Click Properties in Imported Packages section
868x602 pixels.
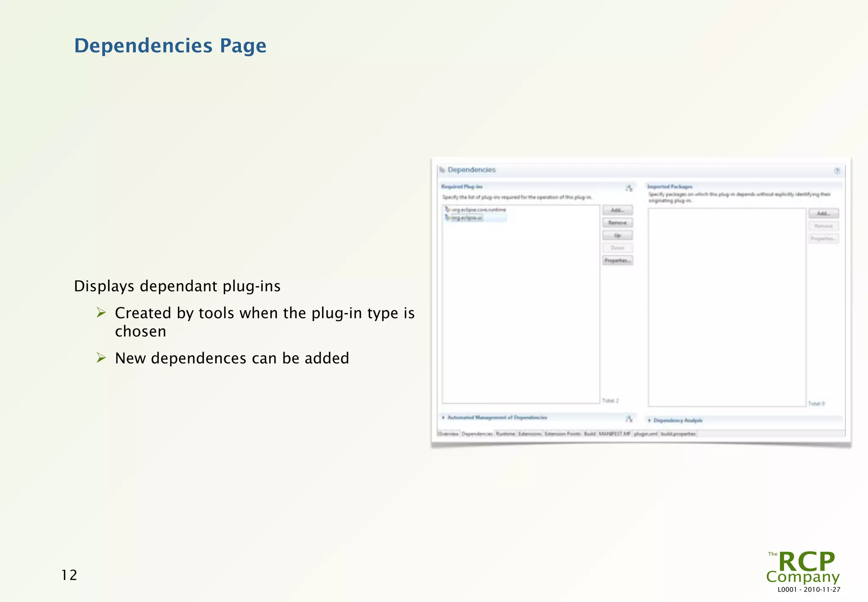(x=823, y=239)
